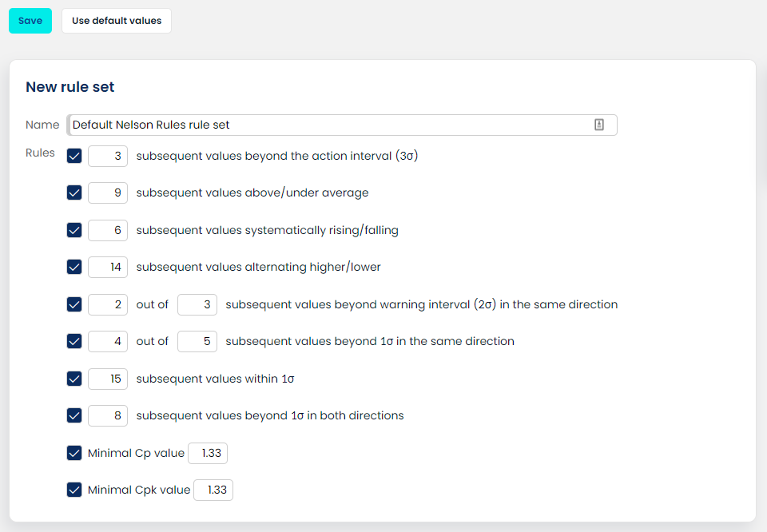
Task: Disable the 3σ action interval rule
Action: pos(74,156)
